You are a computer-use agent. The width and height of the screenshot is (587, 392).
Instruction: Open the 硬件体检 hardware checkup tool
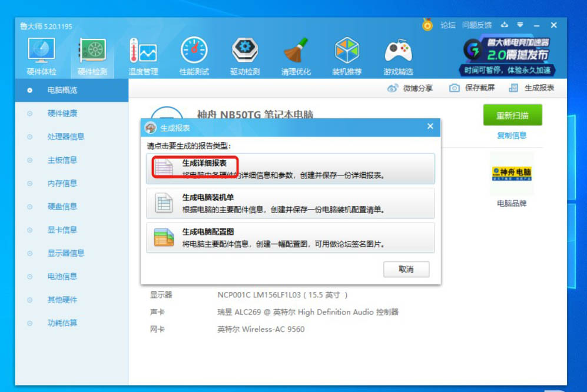tap(41, 56)
